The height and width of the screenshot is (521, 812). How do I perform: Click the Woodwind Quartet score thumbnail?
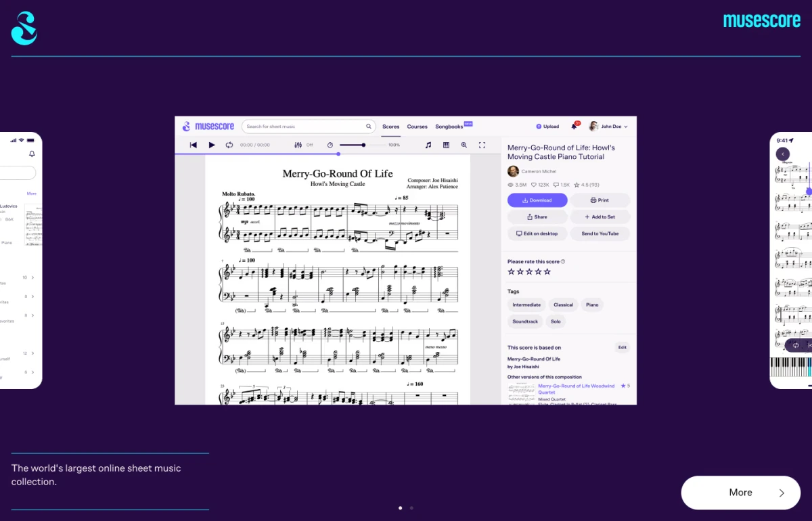[521, 393]
